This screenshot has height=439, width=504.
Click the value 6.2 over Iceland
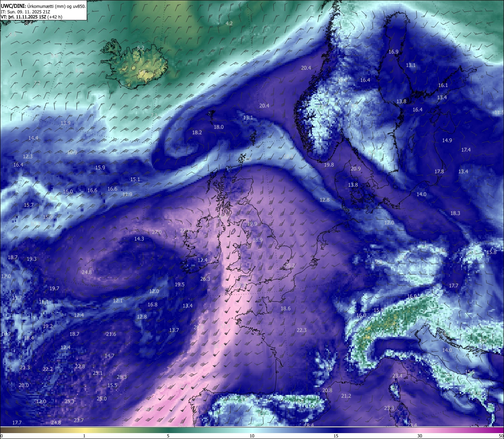(x=141, y=48)
